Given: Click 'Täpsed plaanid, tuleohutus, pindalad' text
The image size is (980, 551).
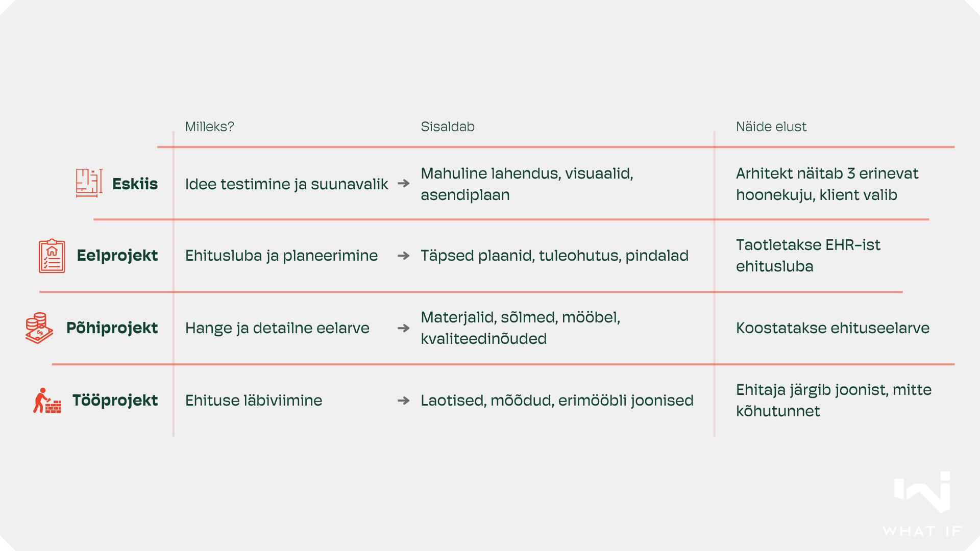Looking at the screenshot, I should click(554, 256).
